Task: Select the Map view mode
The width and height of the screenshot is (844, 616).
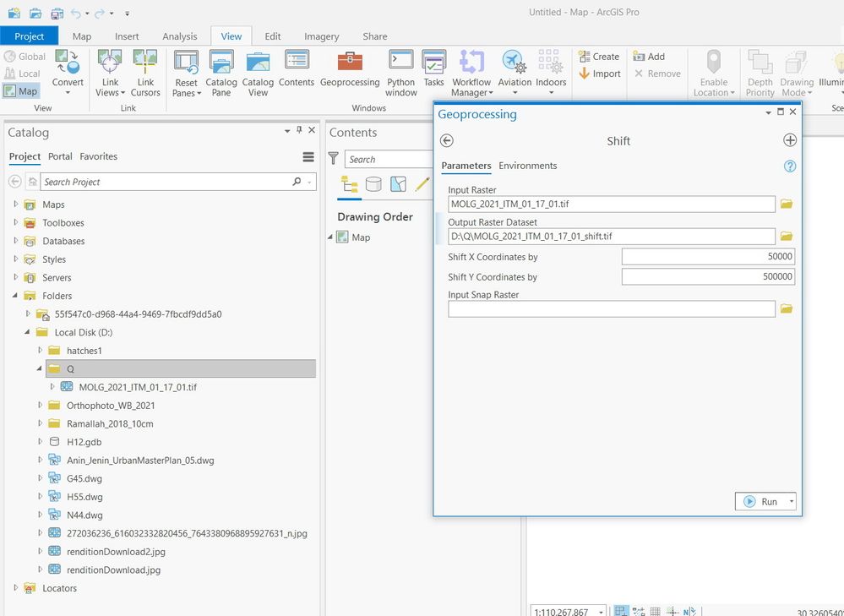Action: pos(21,91)
